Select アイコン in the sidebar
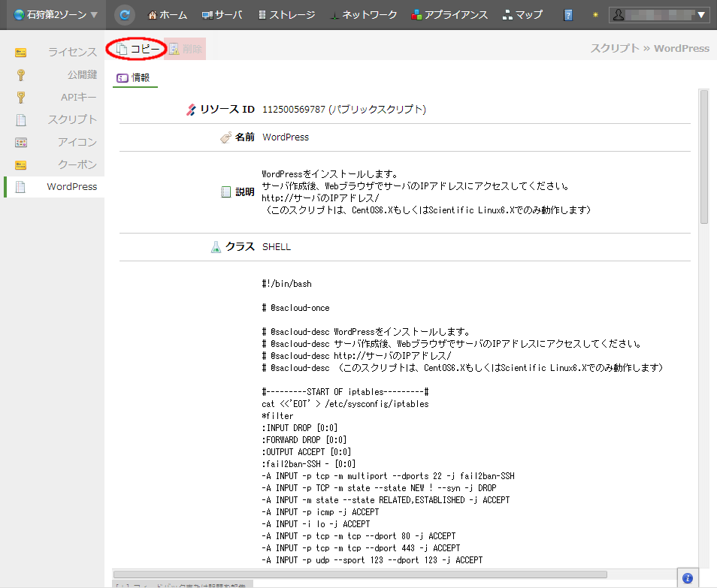This screenshot has height=588, width=717. point(77,142)
